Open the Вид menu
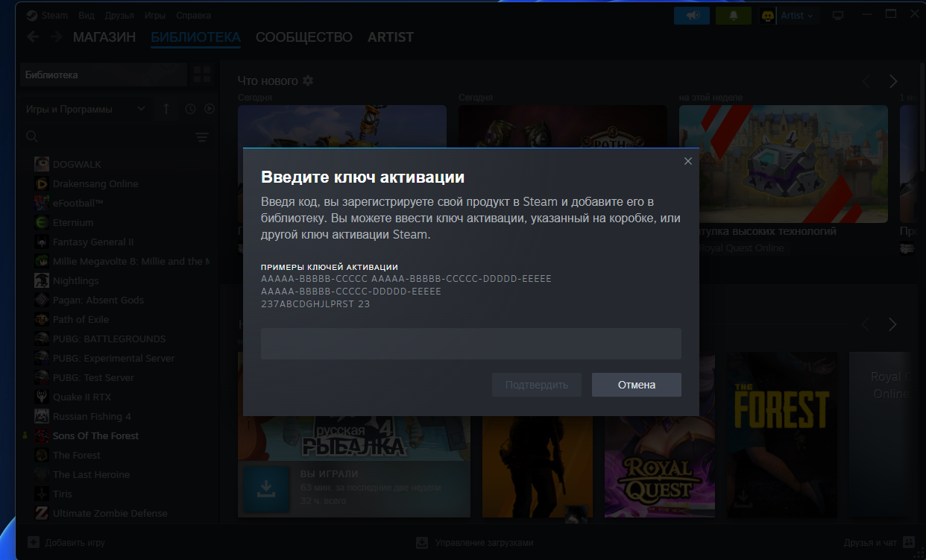Viewport: 926px width, 560px height. 86,15
